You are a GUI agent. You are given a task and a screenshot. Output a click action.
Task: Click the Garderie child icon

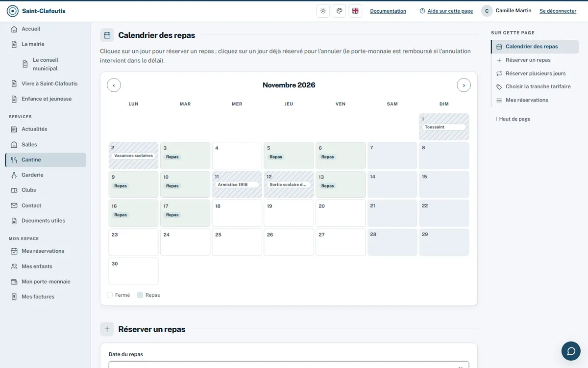(x=14, y=175)
